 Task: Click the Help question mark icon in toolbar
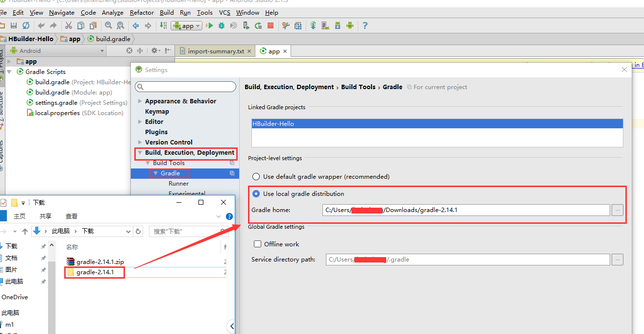[x=365, y=26]
